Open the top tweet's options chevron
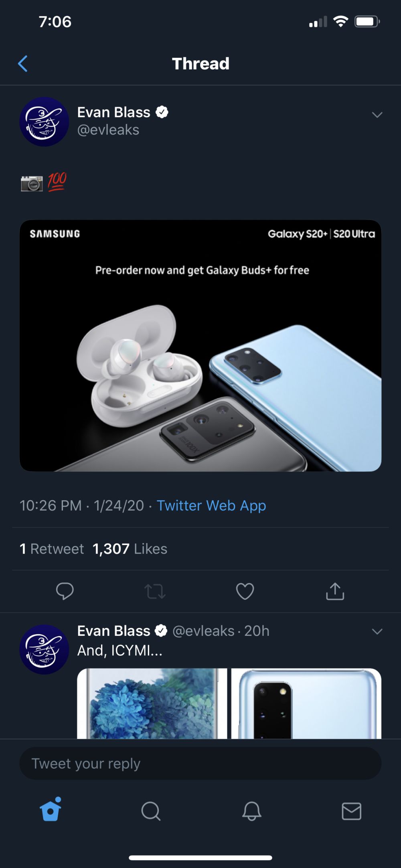The image size is (401, 868). [377, 115]
